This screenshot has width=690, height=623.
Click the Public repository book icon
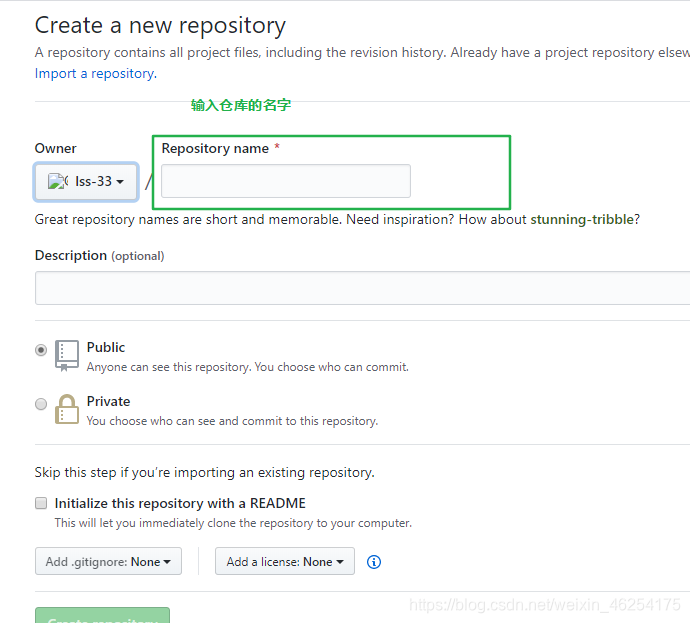coord(67,355)
